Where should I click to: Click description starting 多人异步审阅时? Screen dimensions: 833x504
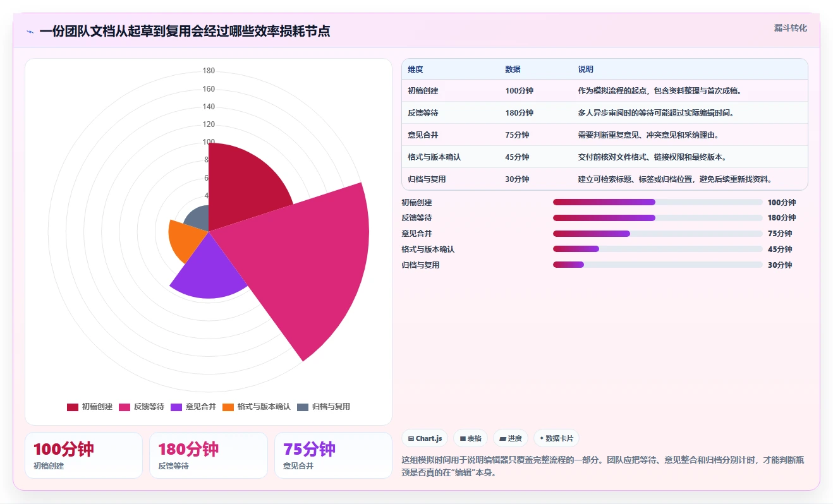coord(655,113)
